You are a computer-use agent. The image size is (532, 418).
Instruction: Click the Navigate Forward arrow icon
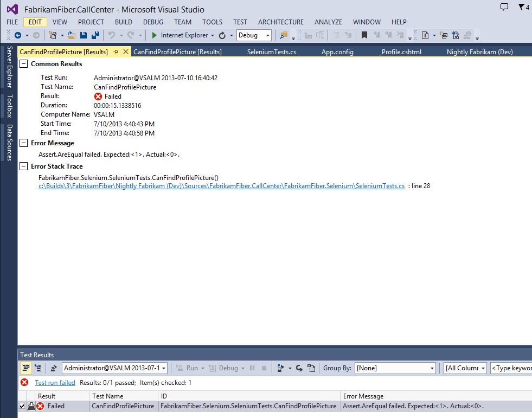[36, 35]
